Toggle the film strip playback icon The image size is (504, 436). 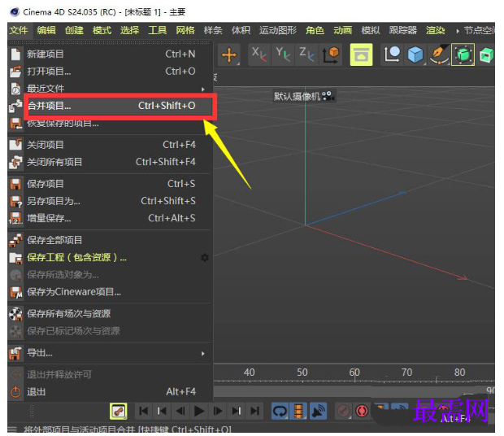tap(298, 412)
